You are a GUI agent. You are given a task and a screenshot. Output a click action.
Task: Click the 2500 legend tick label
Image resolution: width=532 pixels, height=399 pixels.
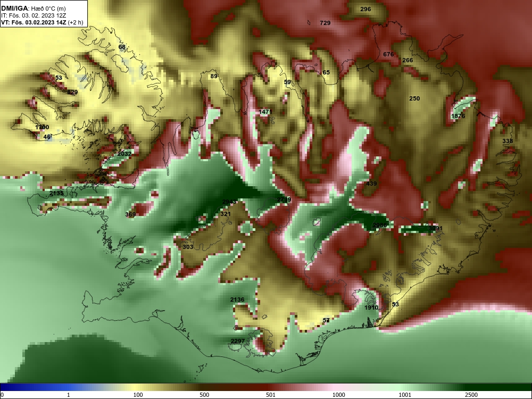pos(471,395)
